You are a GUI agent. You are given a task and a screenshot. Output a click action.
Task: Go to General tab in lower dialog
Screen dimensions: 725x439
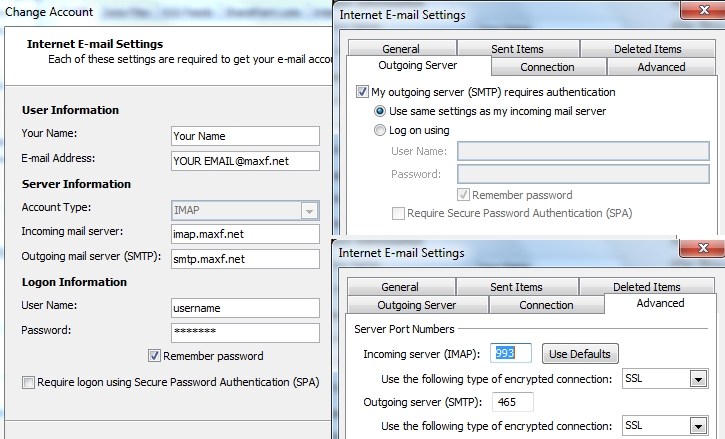coord(400,287)
